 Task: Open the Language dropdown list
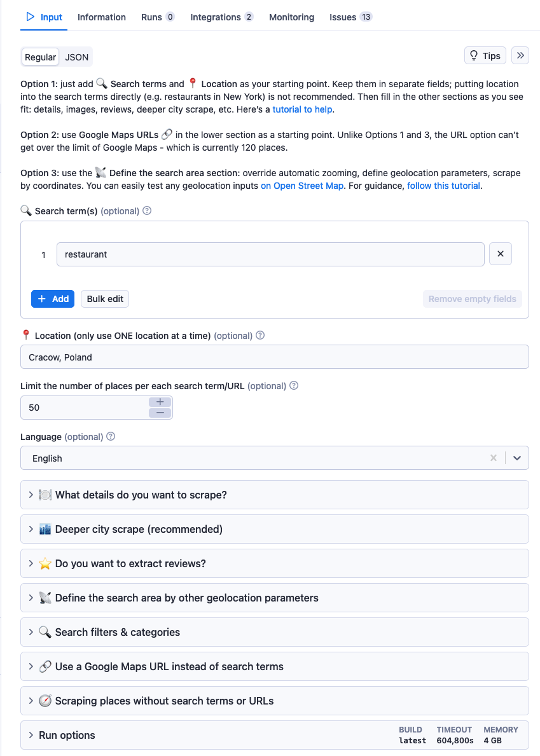coord(516,458)
